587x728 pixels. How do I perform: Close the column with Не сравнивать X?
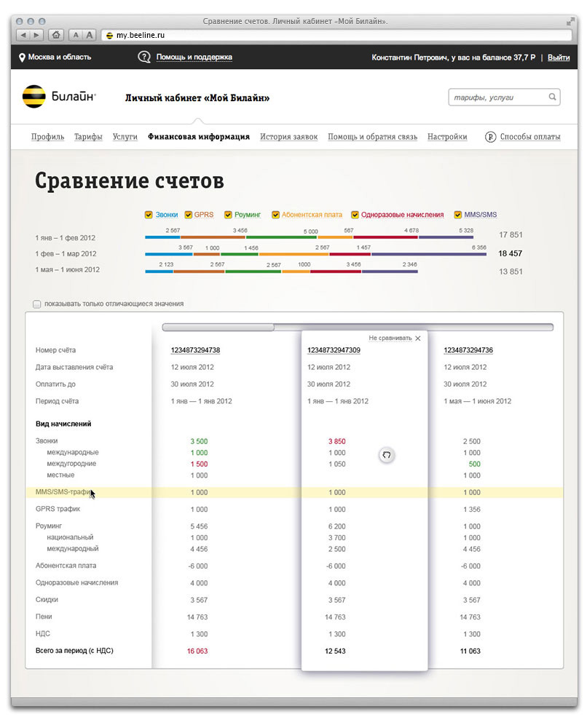[x=417, y=339]
